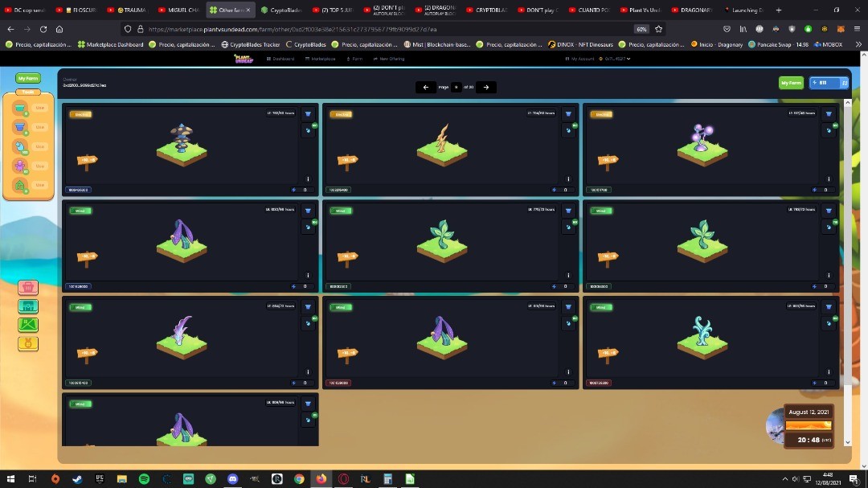This screenshot has height=488, width=868.
Task: Click the orange day-night weather bar
Action: (x=809, y=425)
